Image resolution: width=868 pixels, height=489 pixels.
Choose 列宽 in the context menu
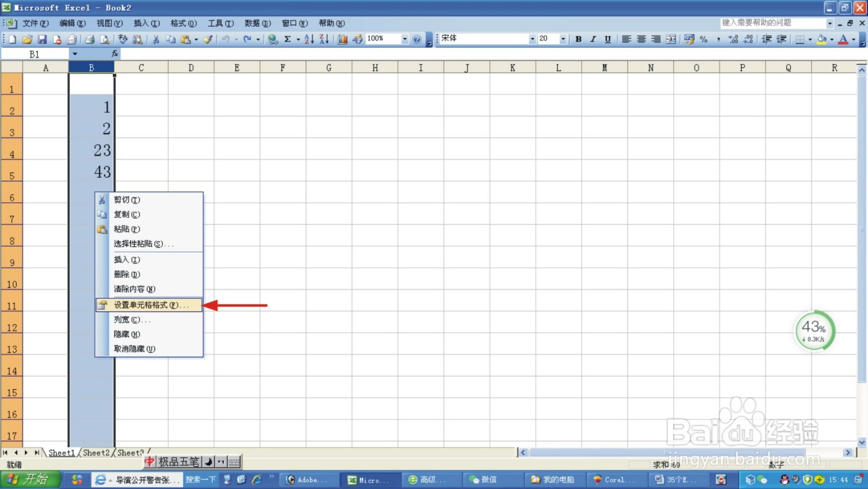pos(149,320)
